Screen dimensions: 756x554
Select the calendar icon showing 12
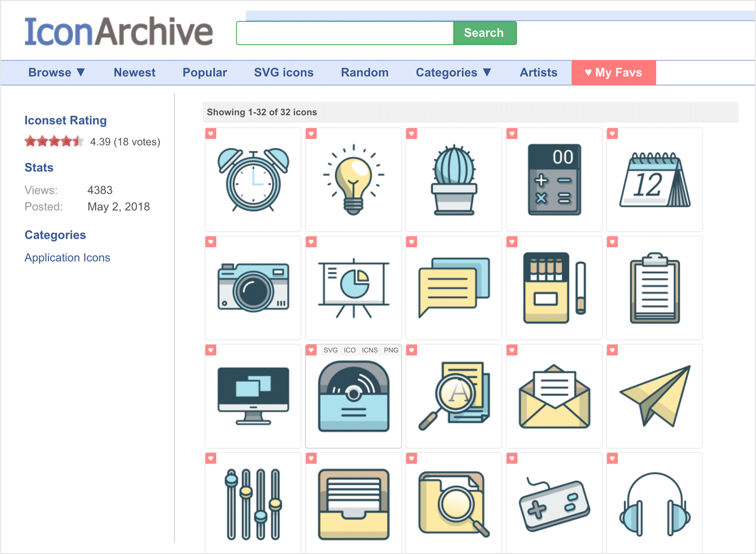(x=654, y=179)
